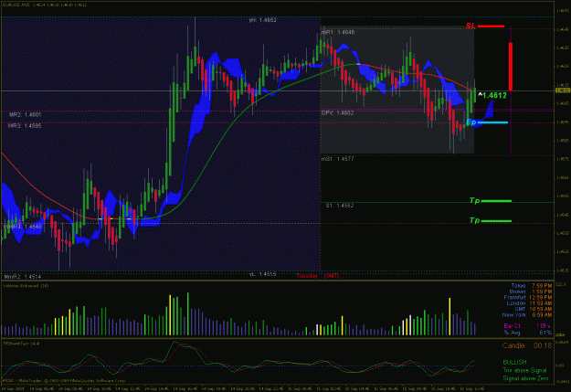Select the New York 6:59 AM clock row
Image resolution: width=571 pixels, height=392 pixels.
tap(527, 314)
